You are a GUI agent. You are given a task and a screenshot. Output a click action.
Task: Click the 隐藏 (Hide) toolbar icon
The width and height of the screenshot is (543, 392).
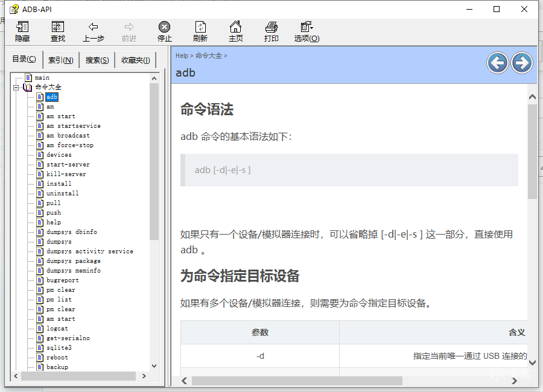[x=22, y=31]
